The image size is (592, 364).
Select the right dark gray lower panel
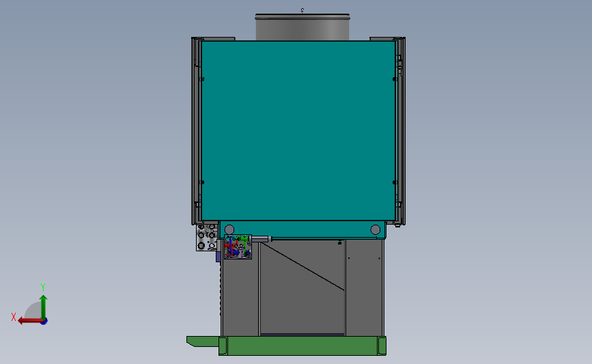365,288
